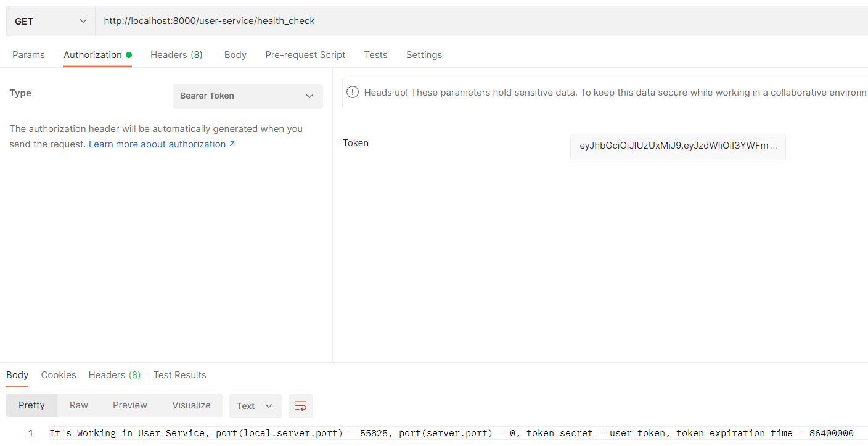868x446 pixels.
Task: Follow the Learn more about authorization link
Action: coord(162,144)
